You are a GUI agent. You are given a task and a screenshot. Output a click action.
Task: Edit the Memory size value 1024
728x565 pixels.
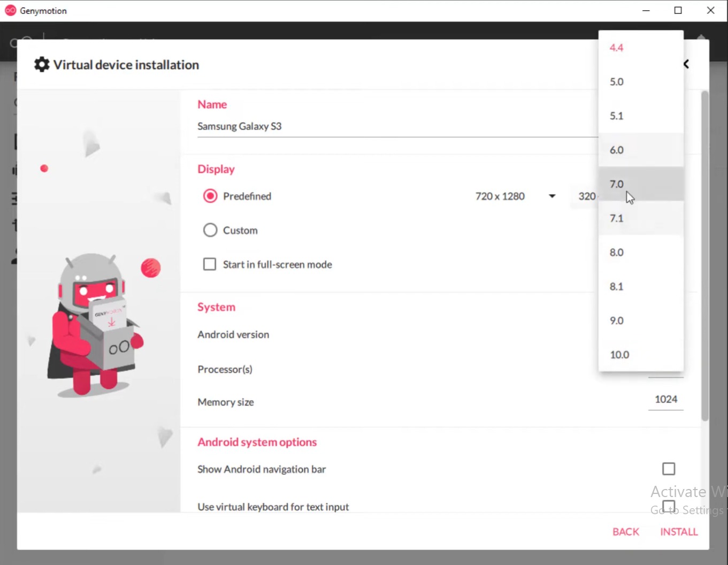(x=666, y=400)
